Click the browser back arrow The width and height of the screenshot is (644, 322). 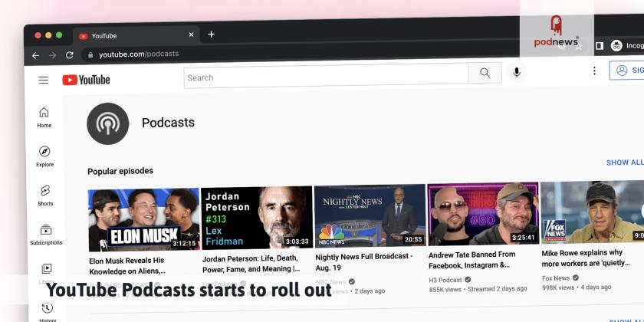[x=36, y=55]
